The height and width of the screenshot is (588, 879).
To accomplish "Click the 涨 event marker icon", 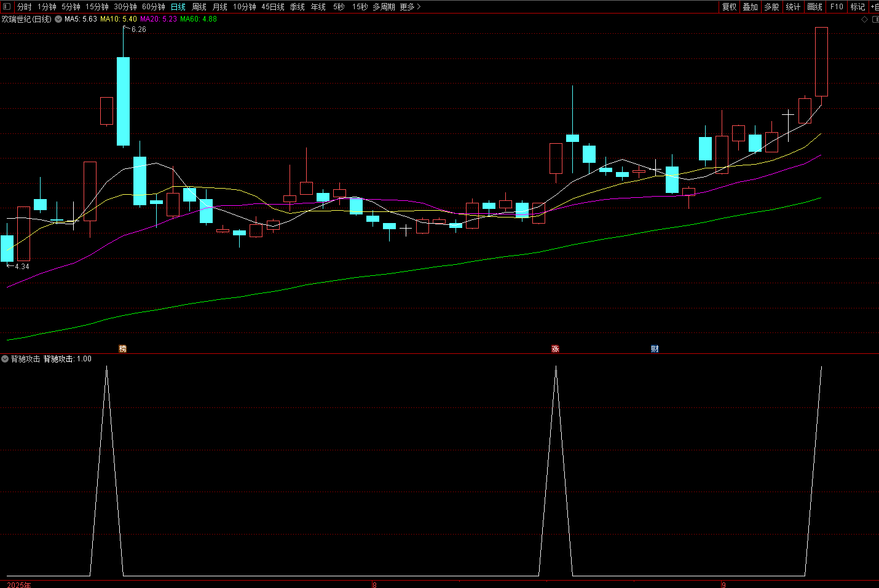I will (x=556, y=348).
